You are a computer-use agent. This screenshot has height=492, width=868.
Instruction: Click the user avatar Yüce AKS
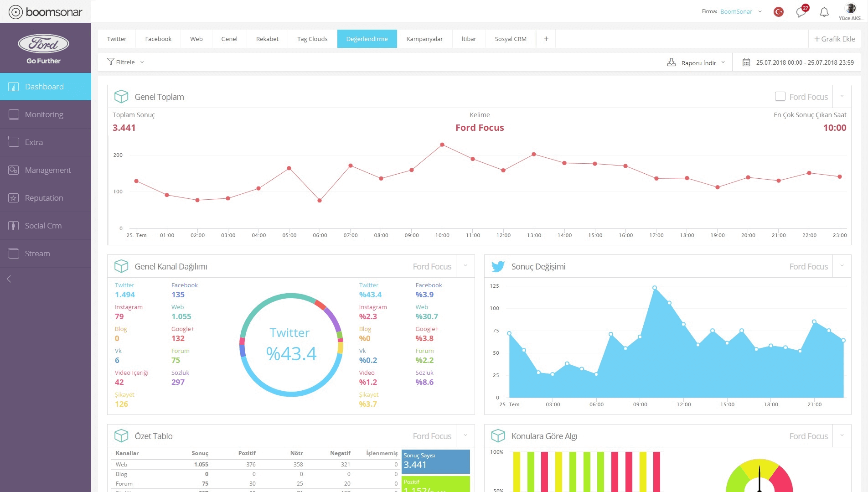coord(851,9)
